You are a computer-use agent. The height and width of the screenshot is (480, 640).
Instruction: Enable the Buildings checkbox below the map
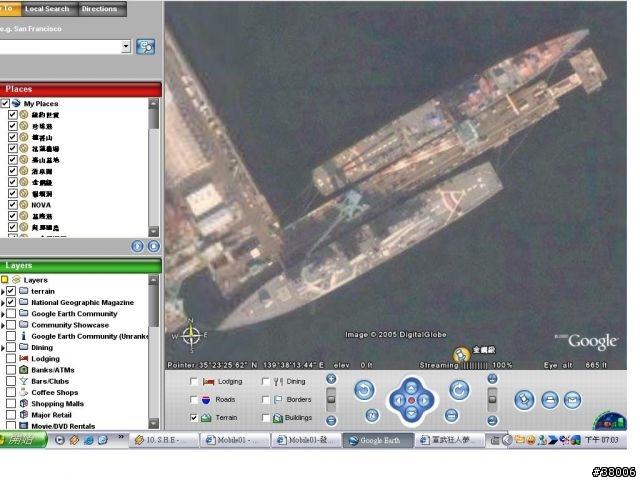coord(266,418)
